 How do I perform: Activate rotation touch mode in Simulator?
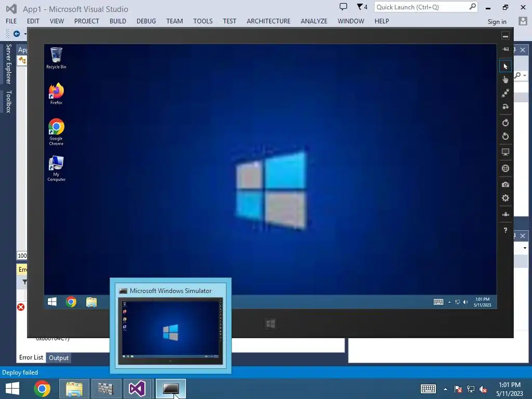[505, 107]
